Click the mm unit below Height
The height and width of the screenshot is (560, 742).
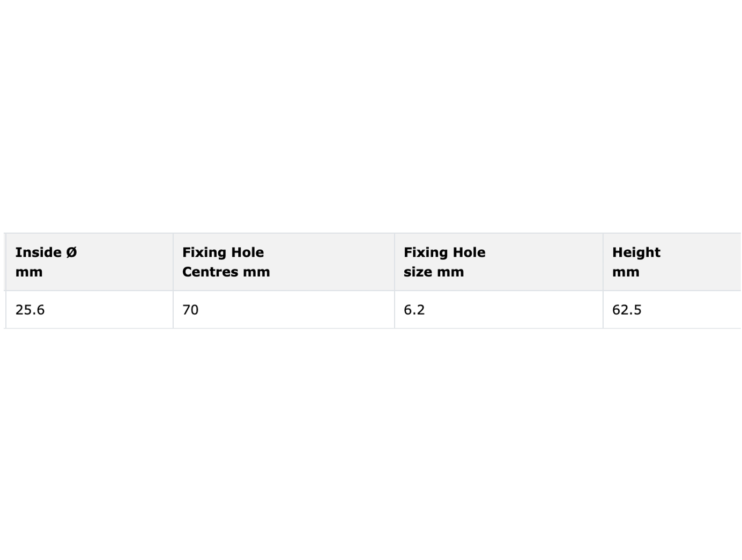[626, 272]
